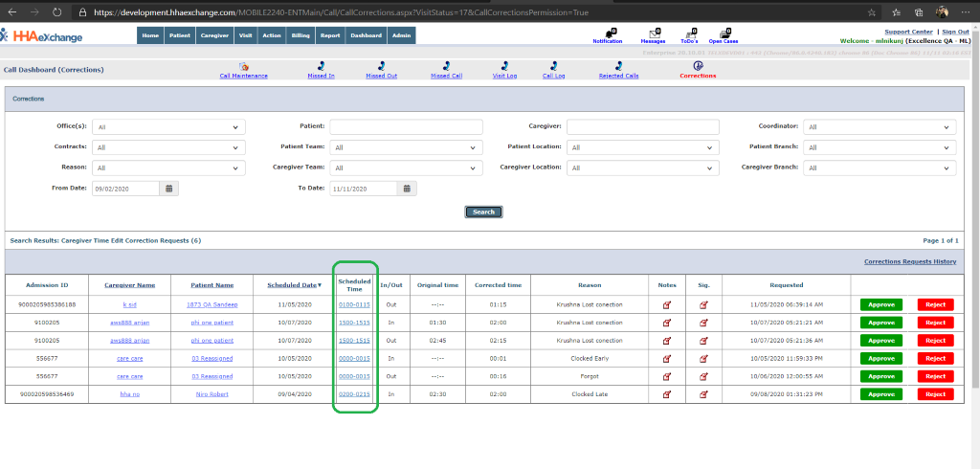
Task: Approve the k svd correction request
Action: 881,304
